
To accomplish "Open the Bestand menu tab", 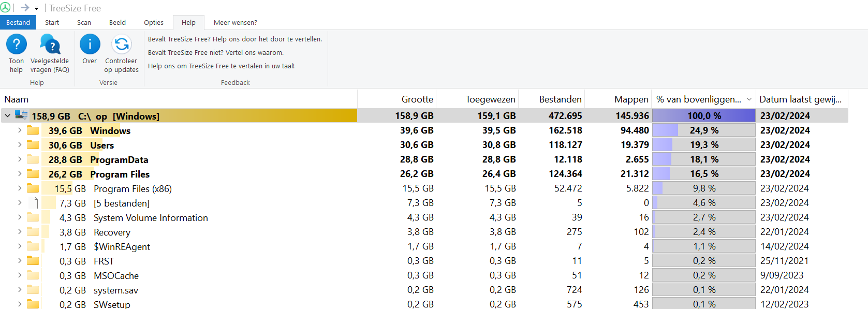I will point(18,23).
